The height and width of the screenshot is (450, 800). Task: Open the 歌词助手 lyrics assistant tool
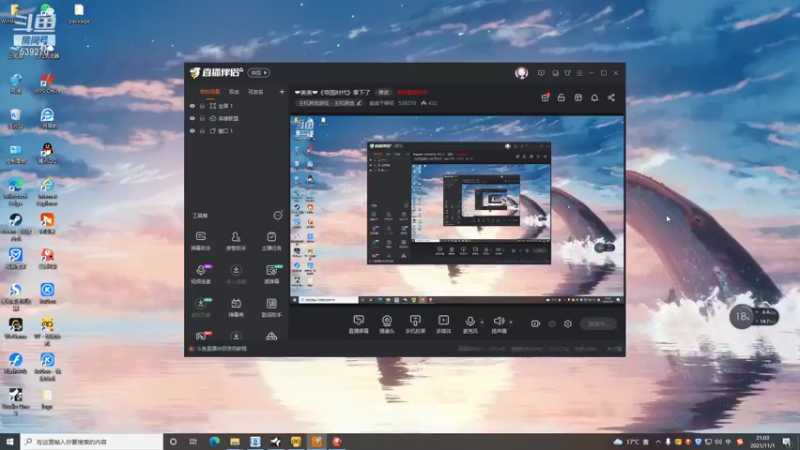tap(271, 308)
